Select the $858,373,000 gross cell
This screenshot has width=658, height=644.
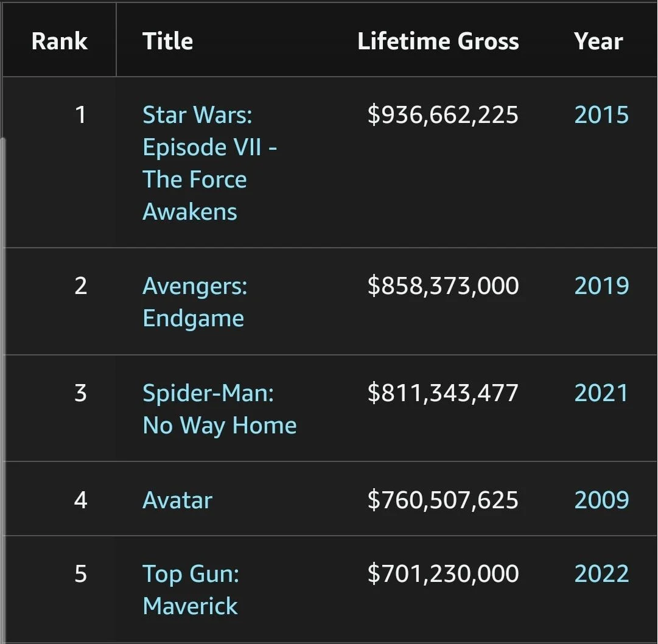[443, 286]
